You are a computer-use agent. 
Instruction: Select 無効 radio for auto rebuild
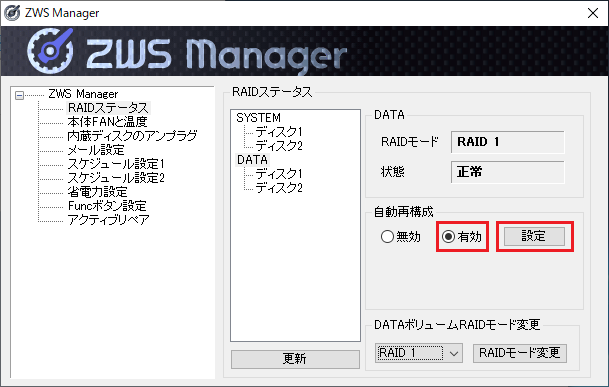click(x=400, y=236)
